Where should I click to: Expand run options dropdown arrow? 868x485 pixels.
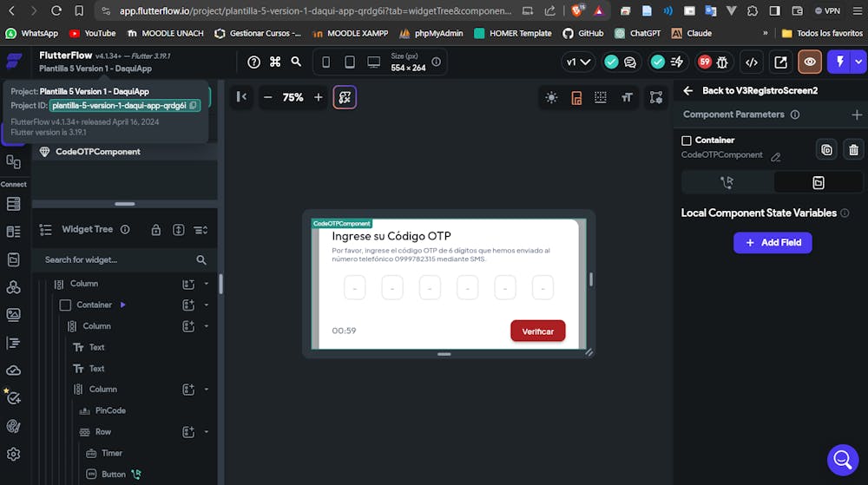[858, 62]
